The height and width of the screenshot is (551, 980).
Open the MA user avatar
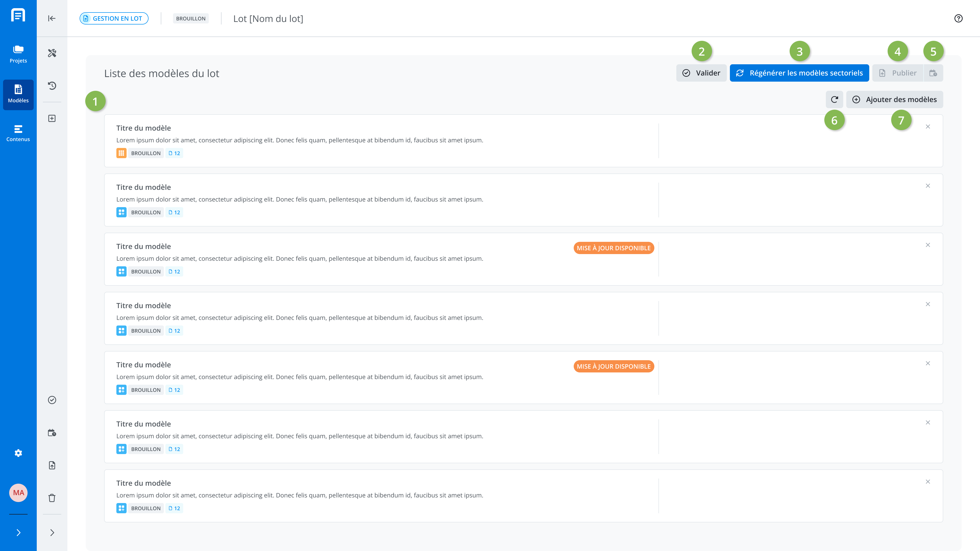18,492
